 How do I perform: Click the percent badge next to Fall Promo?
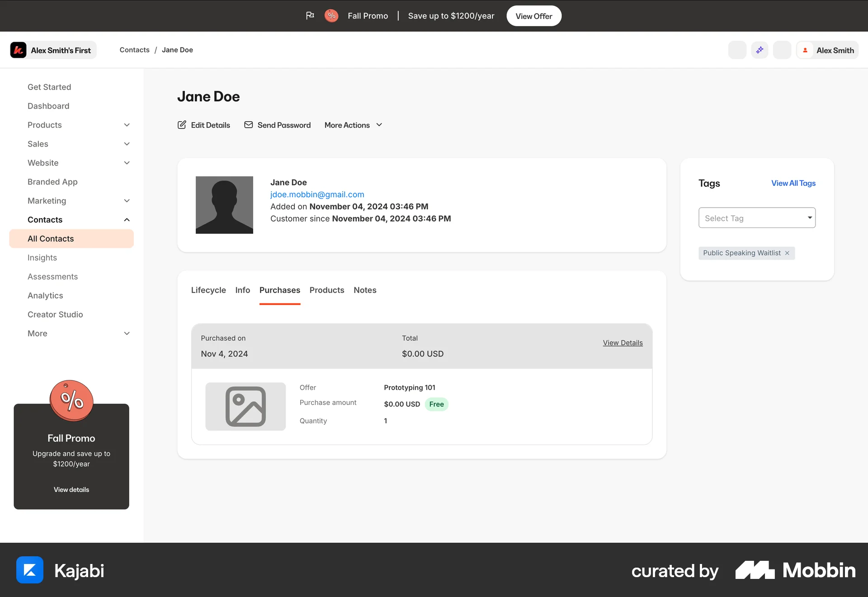tap(331, 15)
